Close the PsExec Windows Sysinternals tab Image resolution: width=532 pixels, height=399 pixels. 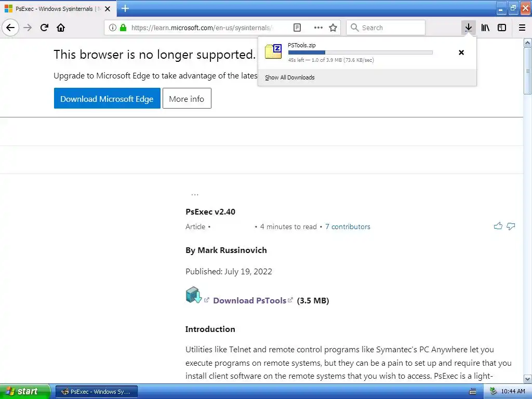(108, 9)
